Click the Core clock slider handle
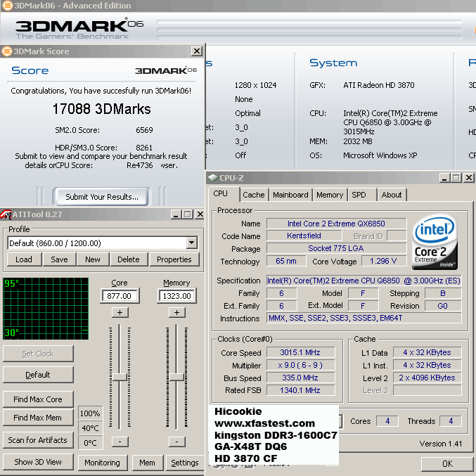The image size is (476, 476). tap(120, 377)
